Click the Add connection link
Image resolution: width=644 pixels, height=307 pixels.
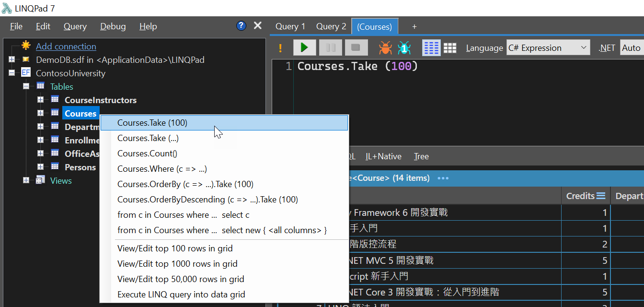click(66, 46)
